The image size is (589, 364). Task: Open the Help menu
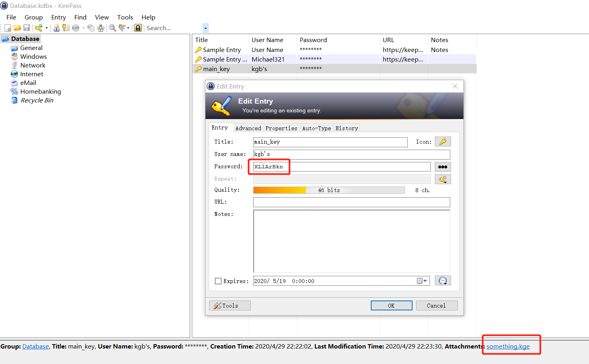tap(148, 17)
